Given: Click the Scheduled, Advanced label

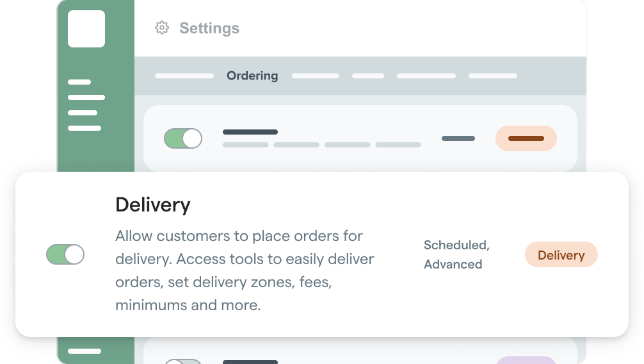Looking at the screenshot, I should (456, 254).
